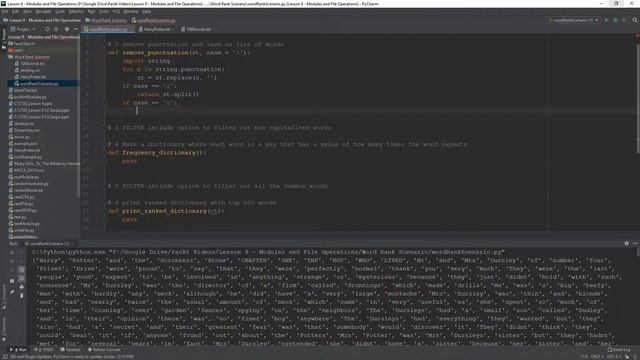The width and height of the screenshot is (640, 360).
Task: Hide the Project tool window
Action: (x=76, y=29)
